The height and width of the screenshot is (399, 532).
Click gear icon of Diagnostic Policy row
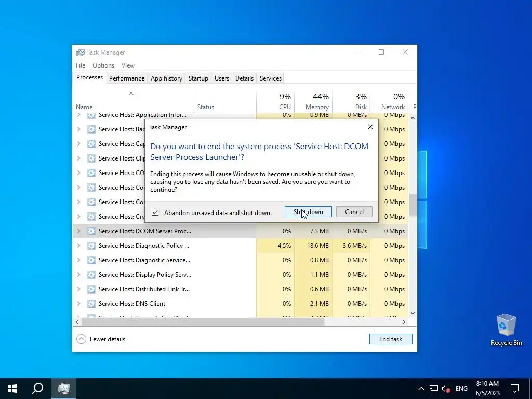(x=91, y=246)
